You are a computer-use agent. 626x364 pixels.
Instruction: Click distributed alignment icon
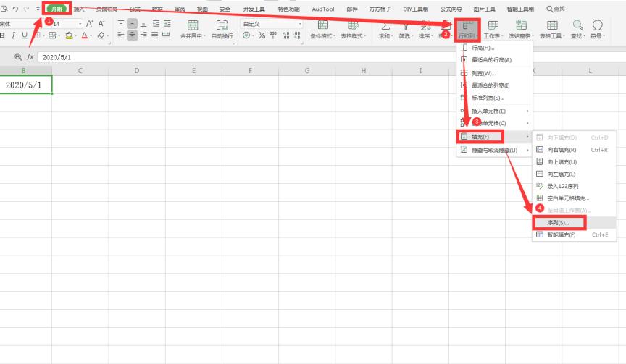click(x=166, y=35)
